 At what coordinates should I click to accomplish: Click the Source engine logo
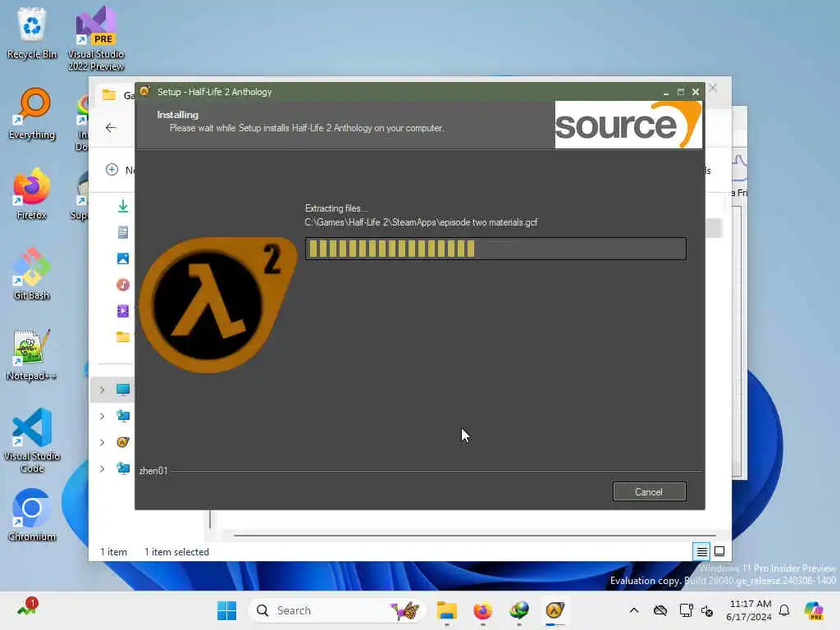tap(628, 125)
